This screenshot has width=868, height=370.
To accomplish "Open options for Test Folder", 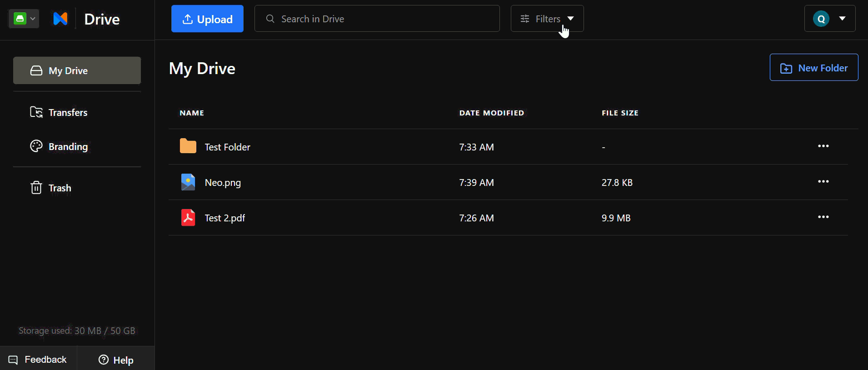I will (x=823, y=146).
